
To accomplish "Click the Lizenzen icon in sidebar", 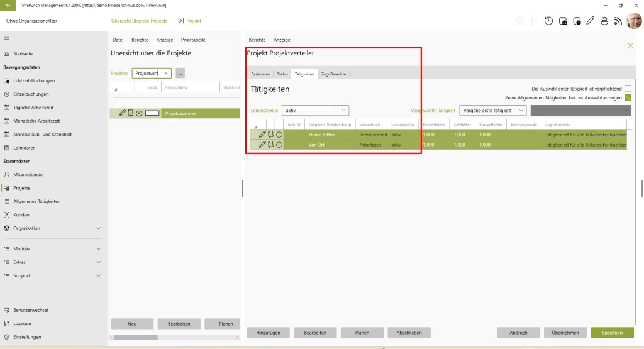I will (6, 324).
